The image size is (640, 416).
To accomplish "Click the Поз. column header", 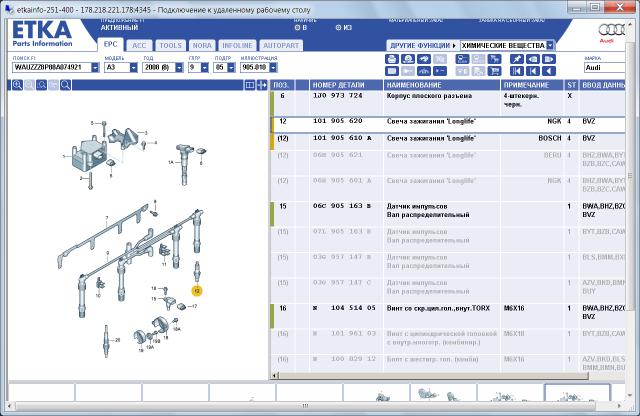I will pos(282,85).
